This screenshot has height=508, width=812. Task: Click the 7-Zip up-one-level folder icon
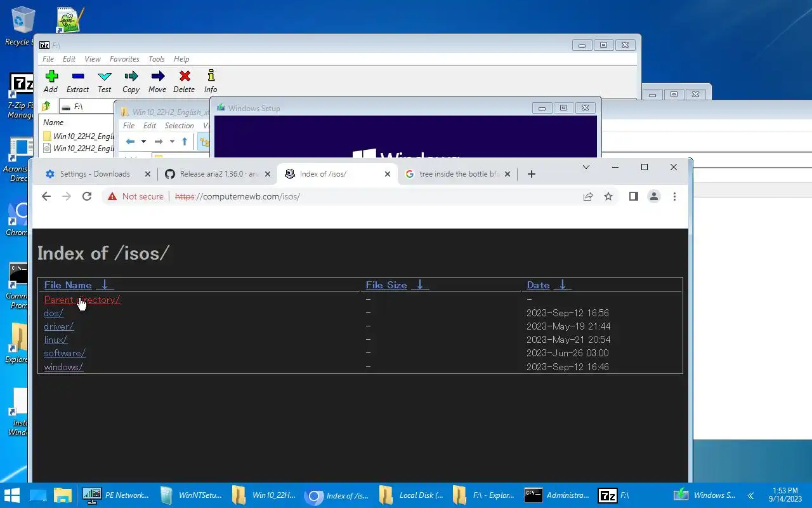pos(46,106)
